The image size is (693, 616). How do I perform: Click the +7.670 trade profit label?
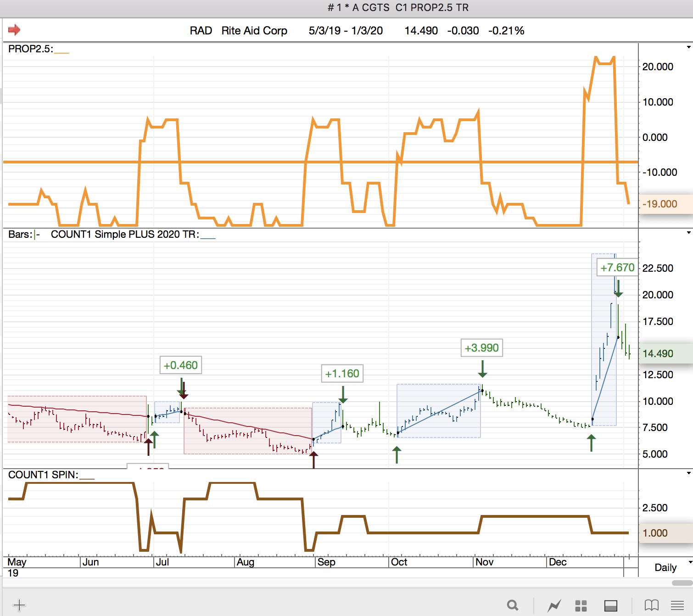617,268
